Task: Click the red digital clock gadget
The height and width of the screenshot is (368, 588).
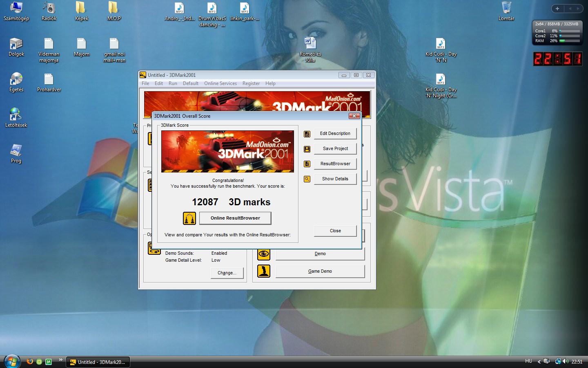Action: 557,59
